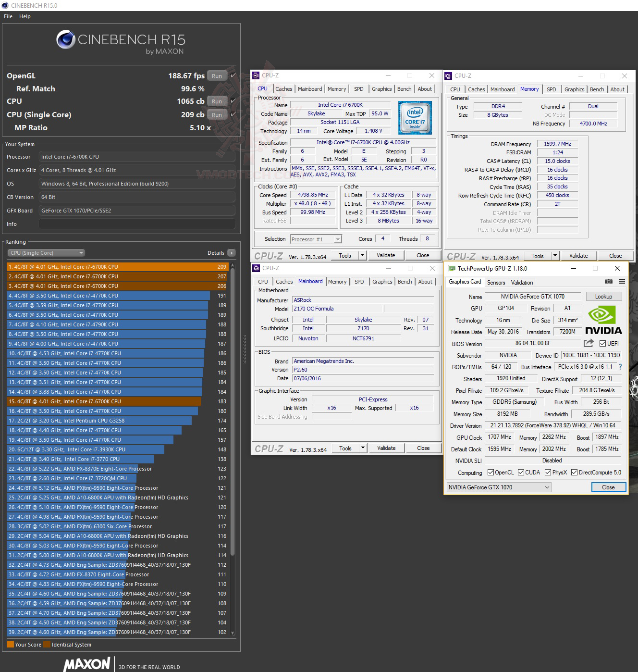Toggle the OpenGL test checkmark
638x672 pixels.
pos(233,75)
